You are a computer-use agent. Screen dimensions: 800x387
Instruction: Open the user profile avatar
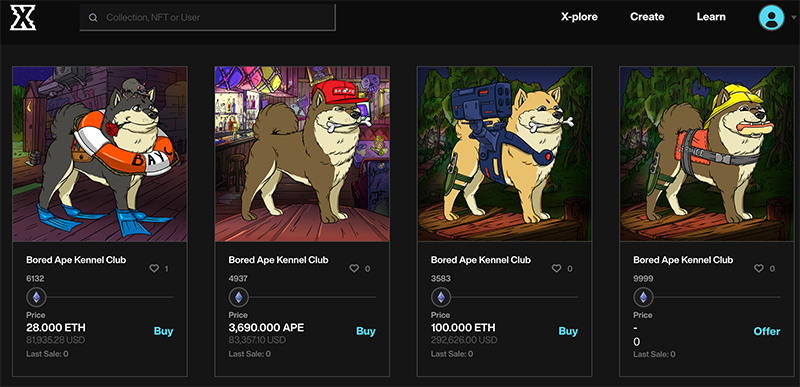point(771,17)
